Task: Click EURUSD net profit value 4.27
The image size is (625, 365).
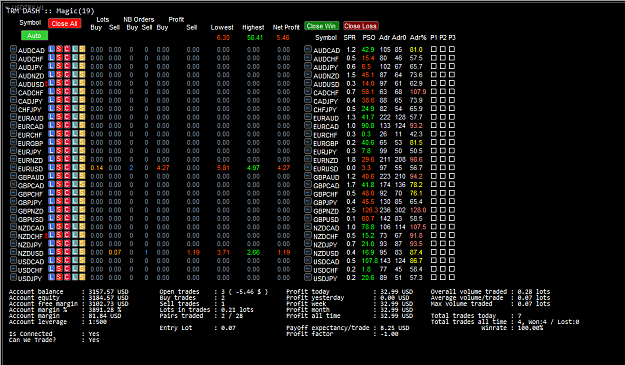Action: pyautogui.click(x=283, y=168)
